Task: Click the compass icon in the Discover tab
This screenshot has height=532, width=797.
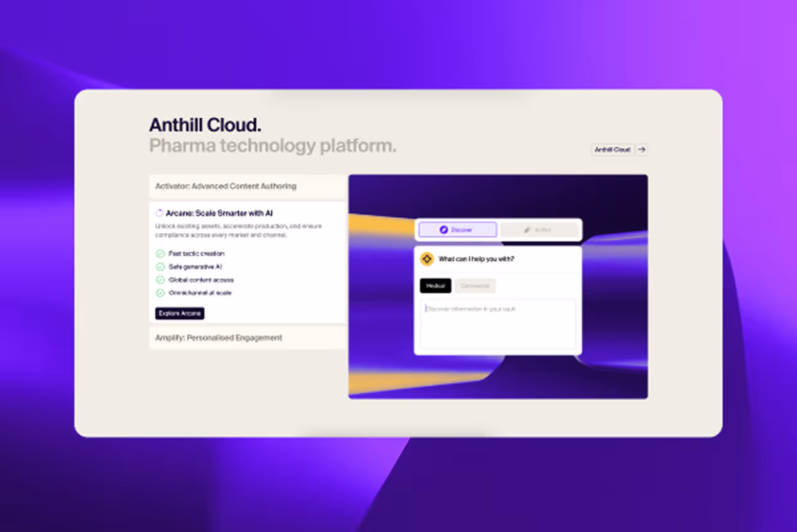Action: pos(443,229)
